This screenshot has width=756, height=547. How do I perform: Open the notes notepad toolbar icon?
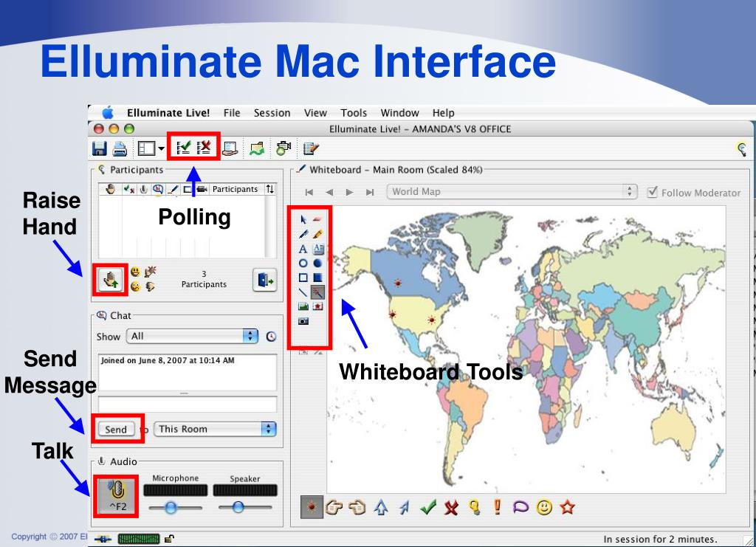(311, 148)
